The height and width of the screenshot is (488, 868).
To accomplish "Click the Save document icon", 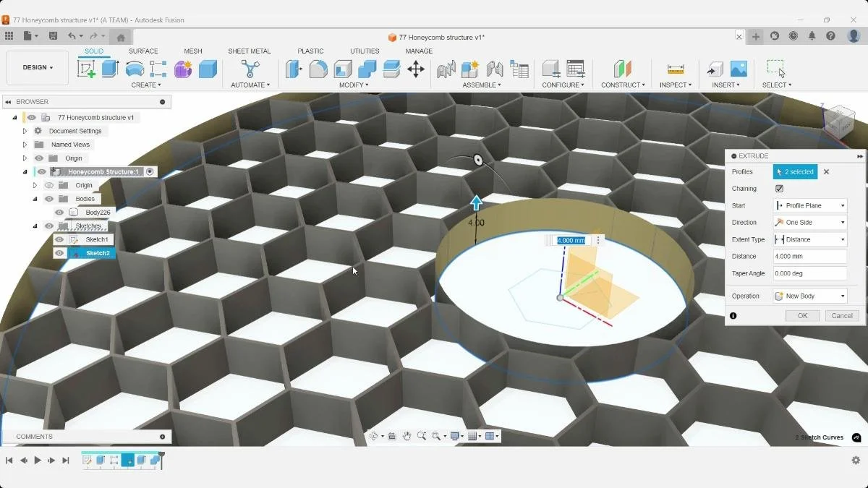I will tap(53, 36).
